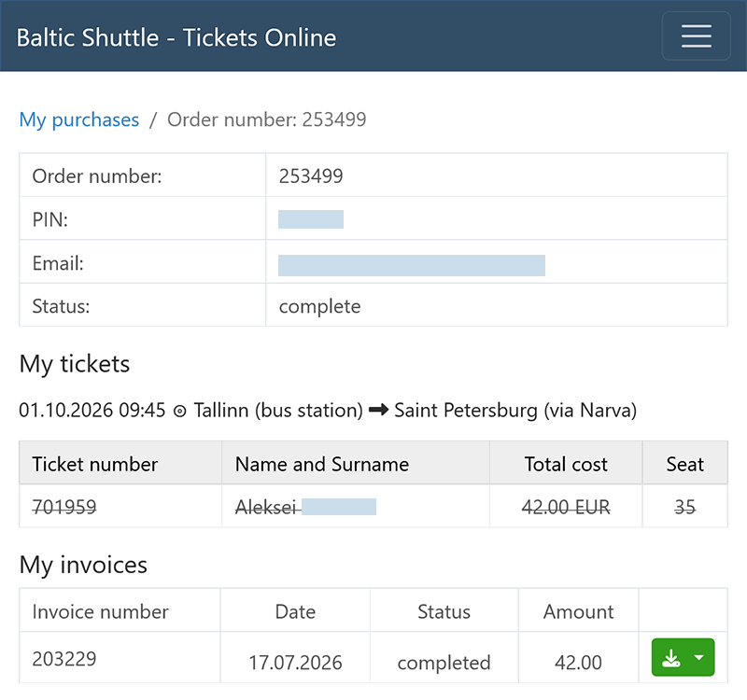Image resolution: width=747 pixels, height=700 pixels.
Task: Click the status value complete
Action: click(x=319, y=307)
